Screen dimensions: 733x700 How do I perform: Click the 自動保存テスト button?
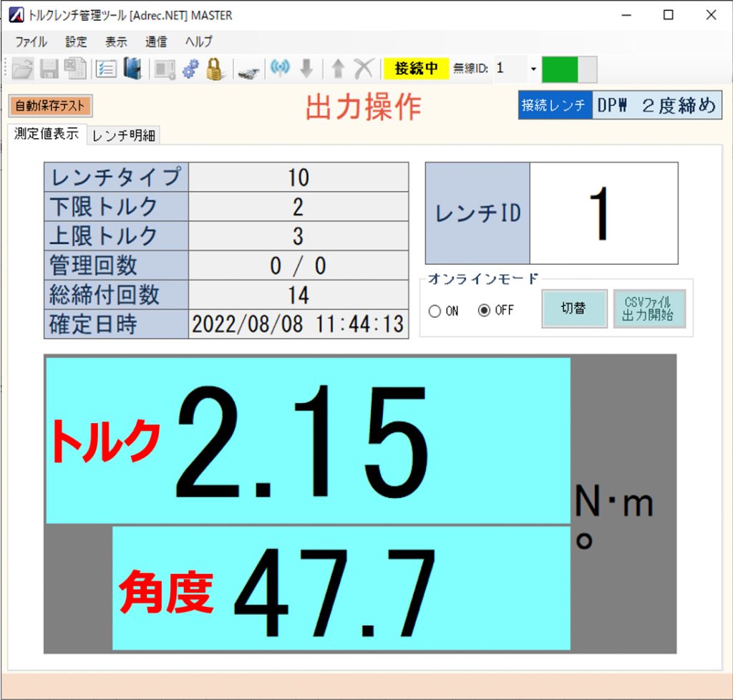[x=51, y=106]
